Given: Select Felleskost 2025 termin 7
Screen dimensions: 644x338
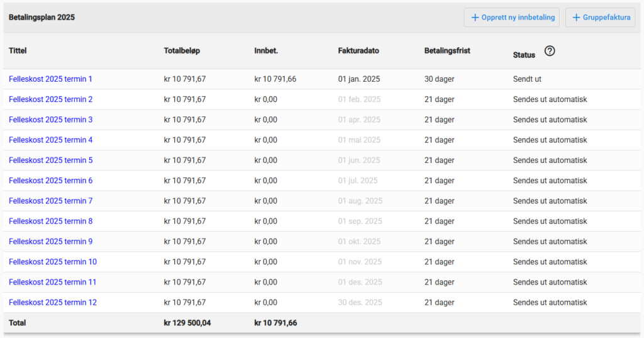Looking at the screenshot, I should point(50,201).
